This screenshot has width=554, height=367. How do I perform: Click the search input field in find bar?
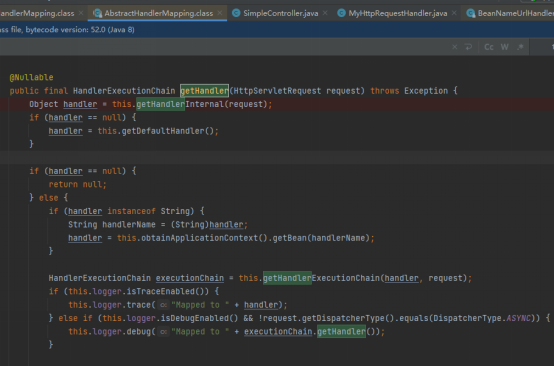coord(224,47)
